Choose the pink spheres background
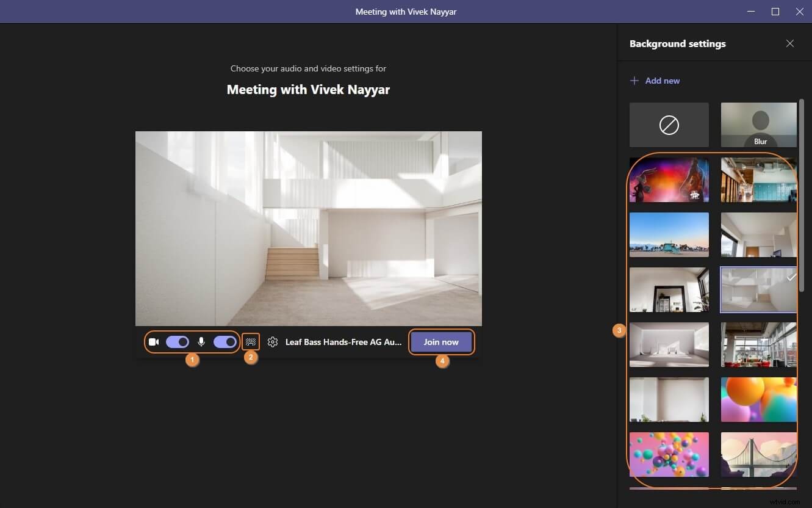This screenshot has width=812, height=508. (x=669, y=454)
